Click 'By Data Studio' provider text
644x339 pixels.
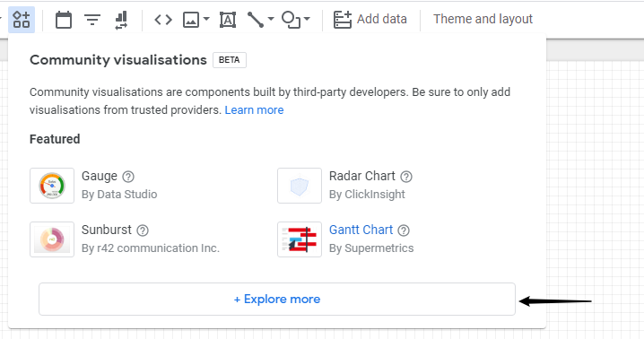click(x=119, y=195)
